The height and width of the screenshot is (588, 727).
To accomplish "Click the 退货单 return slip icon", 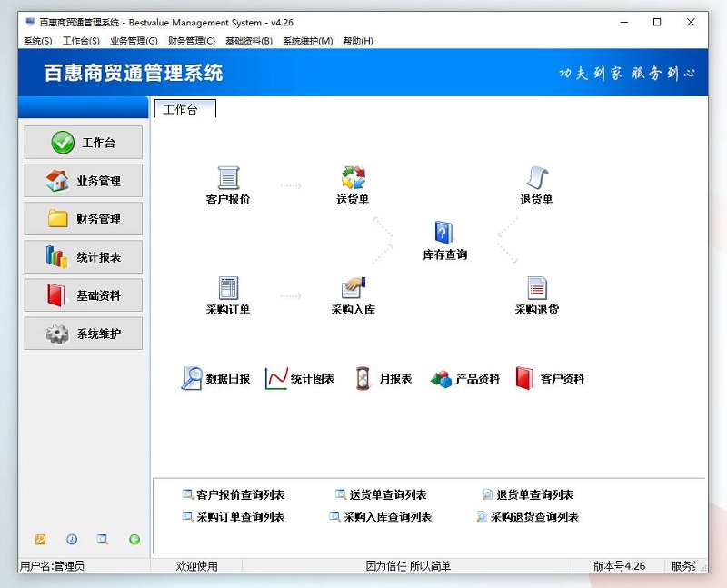I will pos(536,178).
